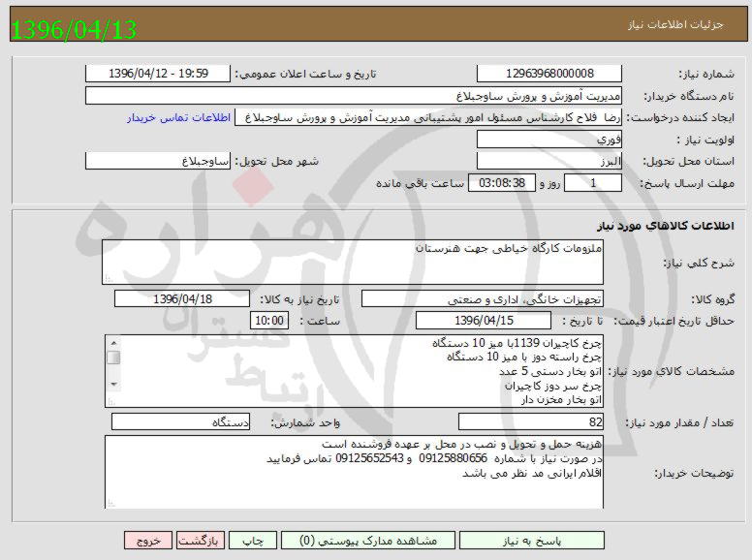
Task: Click the line 'اتو بخار دستی 5 عدد'
Action: pos(550,372)
